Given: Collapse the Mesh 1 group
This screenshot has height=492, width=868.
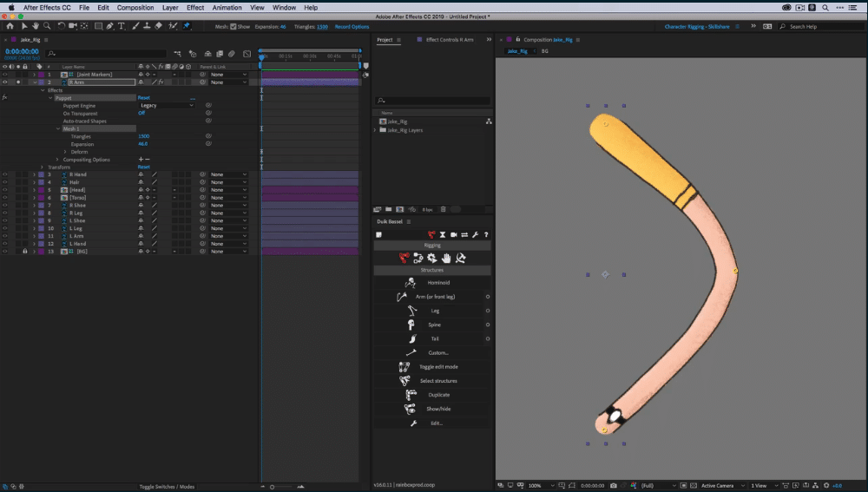Looking at the screenshot, I should click(58, 128).
